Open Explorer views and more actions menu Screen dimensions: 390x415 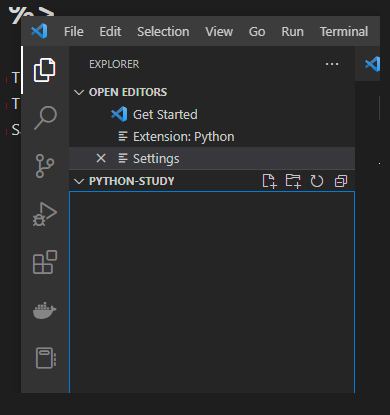click(x=332, y=64)
